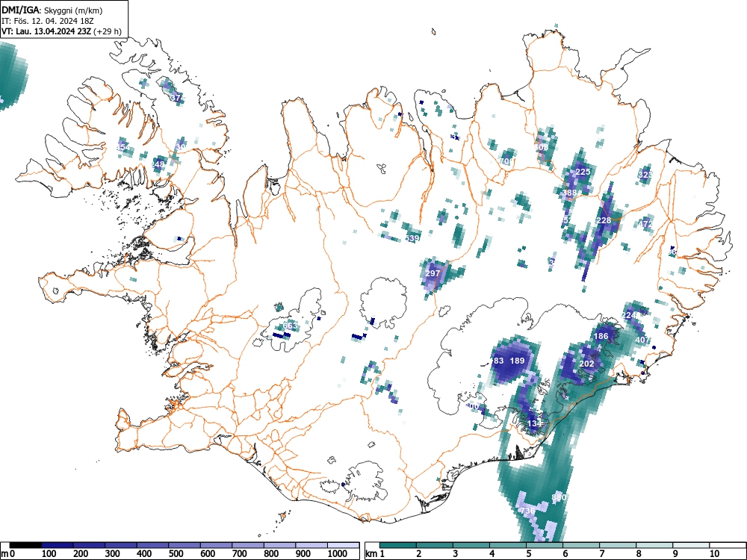Click the '7' tick on the km legend
The image size is (747, 560).
coord(601,554)
